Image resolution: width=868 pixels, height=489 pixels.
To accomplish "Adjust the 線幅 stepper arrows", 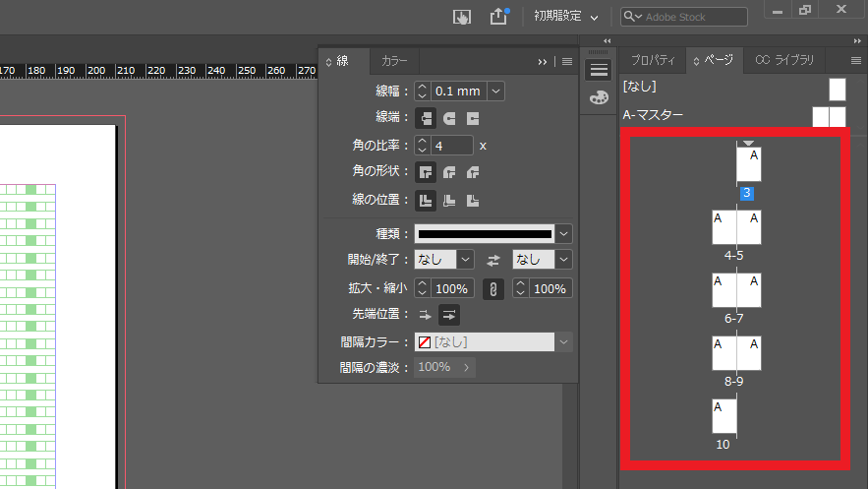I will pyautogui.click(x=423, y=91).
